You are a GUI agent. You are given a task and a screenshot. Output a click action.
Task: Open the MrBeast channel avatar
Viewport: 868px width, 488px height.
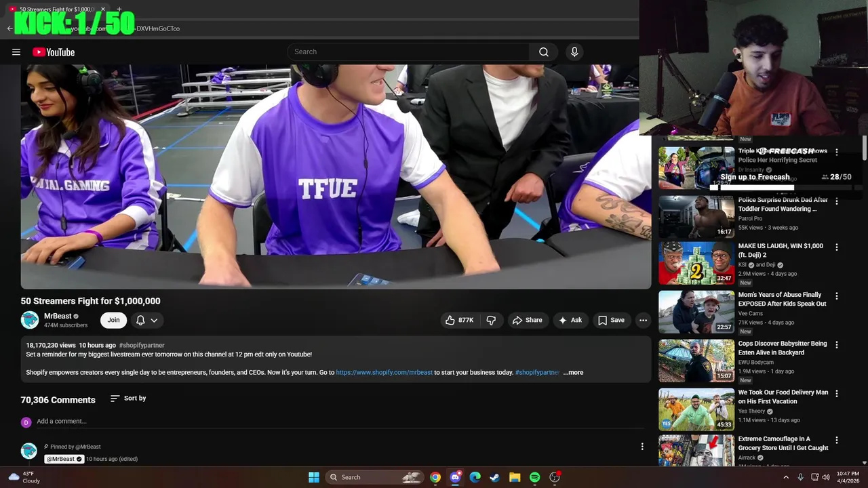[x=30, y=320]
